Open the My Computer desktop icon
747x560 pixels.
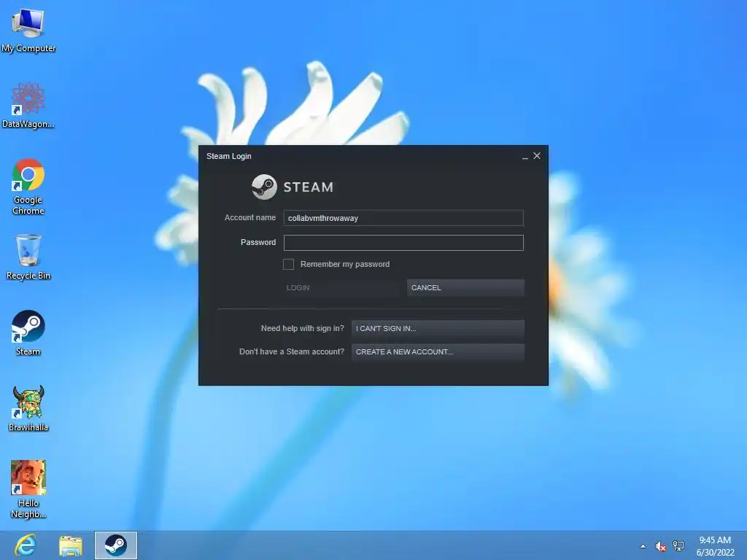click(28, 31)
